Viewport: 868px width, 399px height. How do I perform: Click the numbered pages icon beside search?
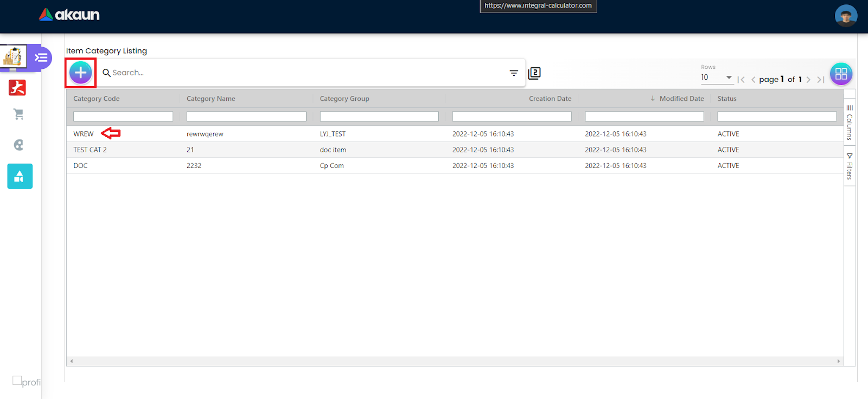coord(534,73)
